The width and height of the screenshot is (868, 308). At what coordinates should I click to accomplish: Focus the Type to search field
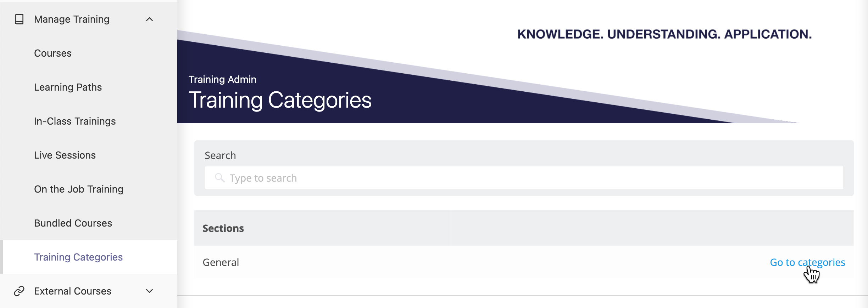524,178
